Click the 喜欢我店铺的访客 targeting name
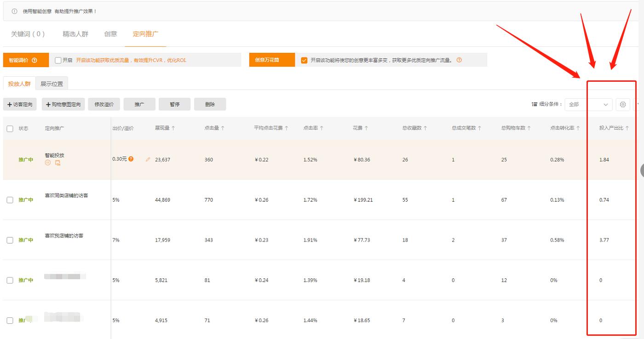 (64, 236)
